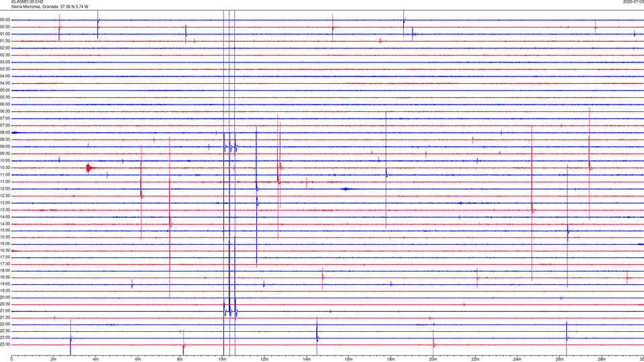
Task: Pick the 05:00 trace label
Action: pos(5,90)
